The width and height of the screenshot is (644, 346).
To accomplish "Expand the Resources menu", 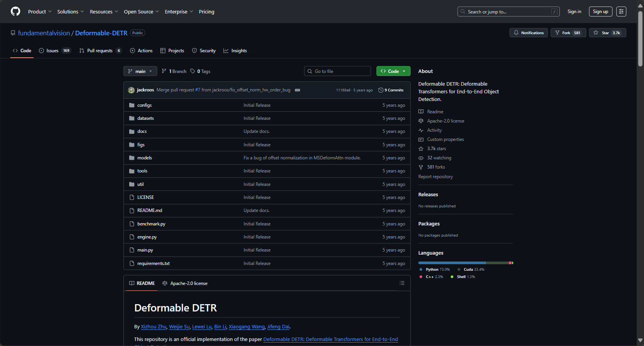I will coord(104,12).
